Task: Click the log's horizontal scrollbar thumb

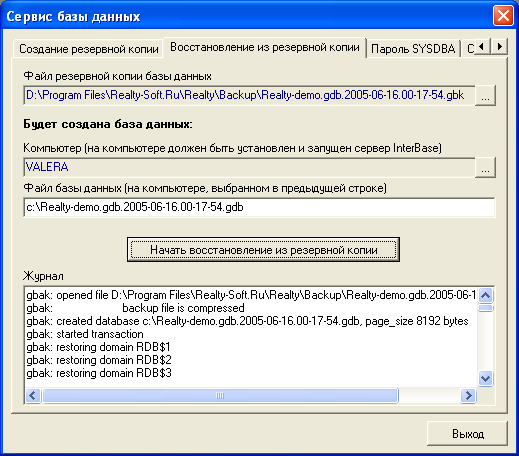Action: tap(220, 396)
